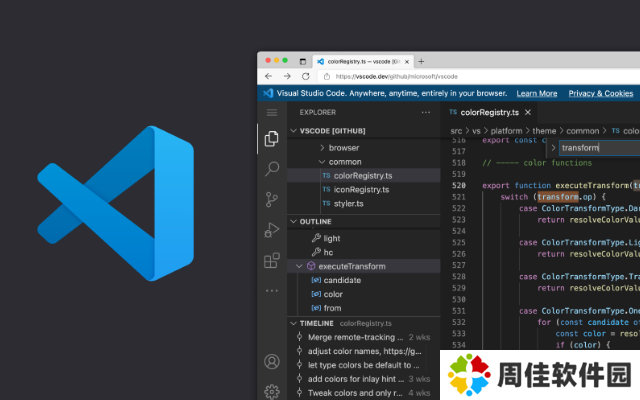This screenshot has height=400, width=640.
Task: Click the find input containing transform
Action: [597, 148]
